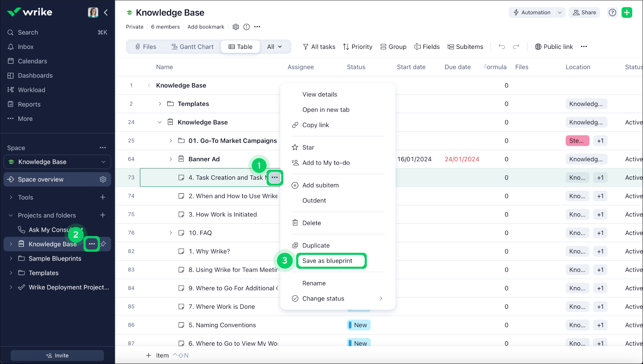Viewport: 643px width, 364px height.
Task: Star the item from context menu
Action: 308,147
